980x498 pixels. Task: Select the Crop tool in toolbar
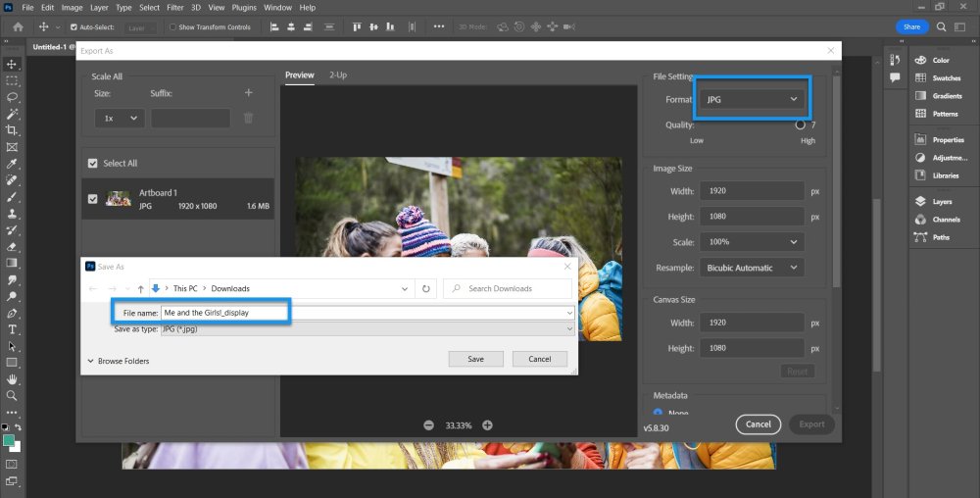point(12,130)
